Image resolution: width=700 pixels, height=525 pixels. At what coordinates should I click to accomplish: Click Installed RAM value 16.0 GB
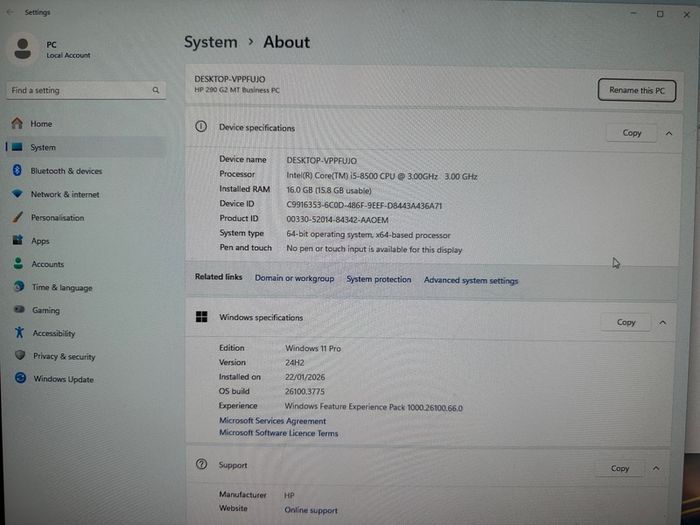click(329, 190)
